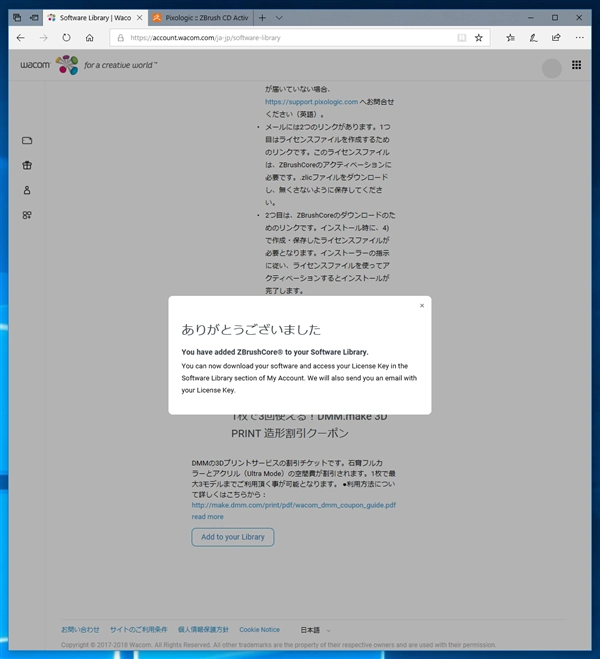Image resolution: width=600 pixels, height=659 pixels.
Task: Open the favorites hub icon
Action: point(511,38)
